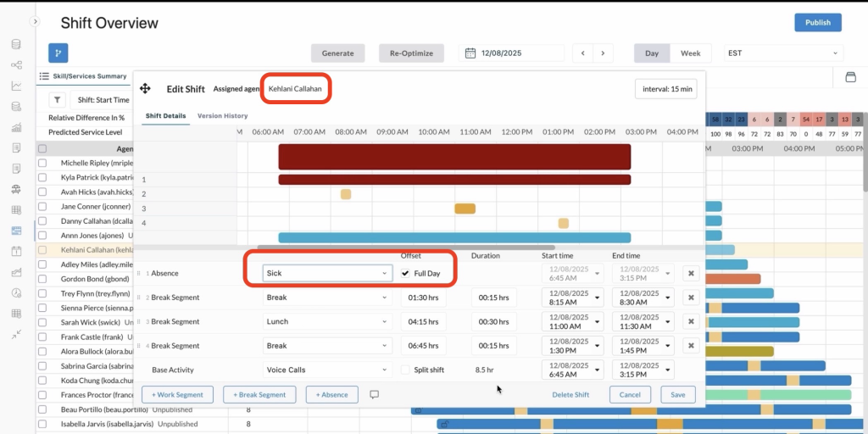Image resolution: width=868 pixels, height=434 pixels.
Task: Enable the Split shift checkbox
Action: [406, 370]
